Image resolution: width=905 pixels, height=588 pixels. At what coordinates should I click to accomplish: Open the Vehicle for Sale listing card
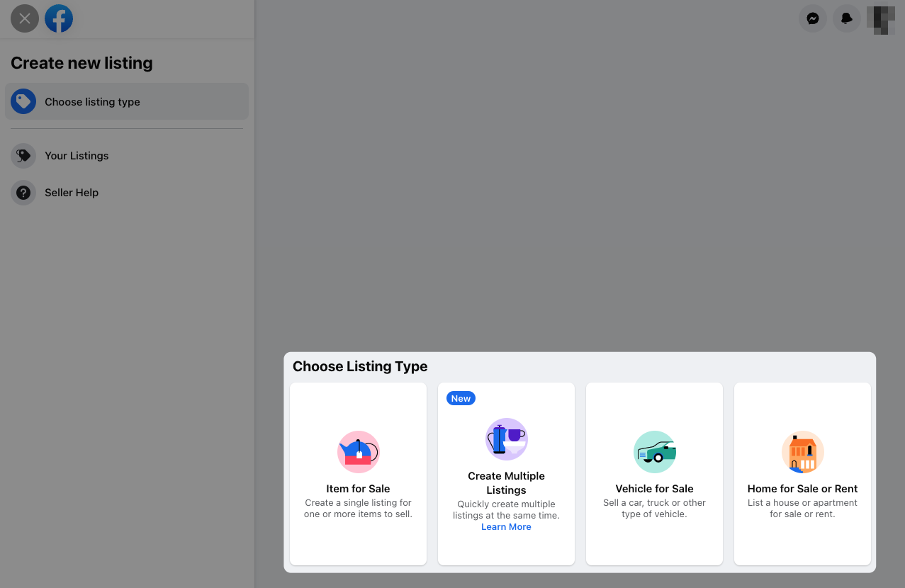pos(653,473)
